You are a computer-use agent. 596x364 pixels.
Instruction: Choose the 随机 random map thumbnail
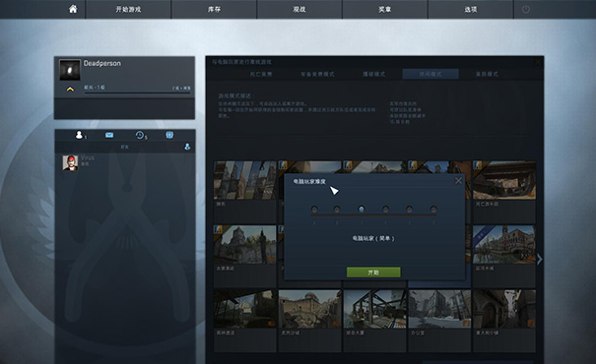245,180
